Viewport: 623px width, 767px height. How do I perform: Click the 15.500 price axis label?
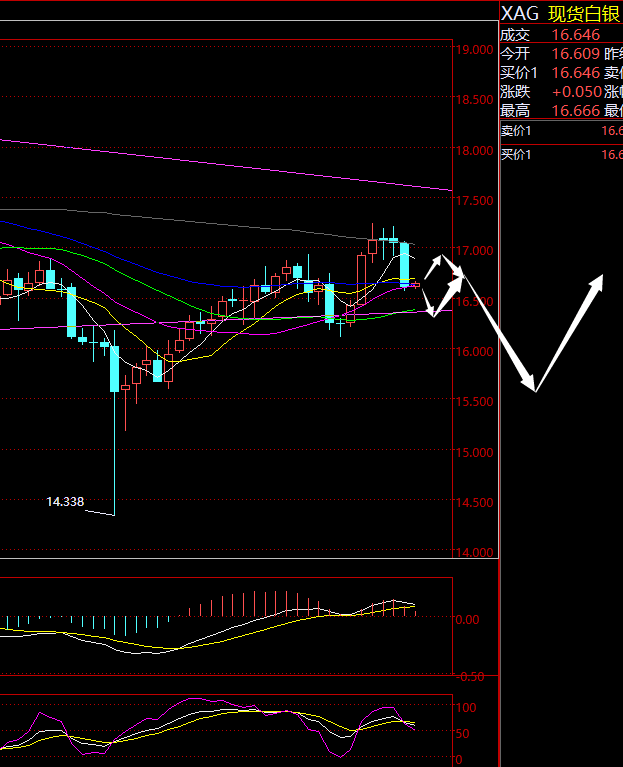(474, 402)
